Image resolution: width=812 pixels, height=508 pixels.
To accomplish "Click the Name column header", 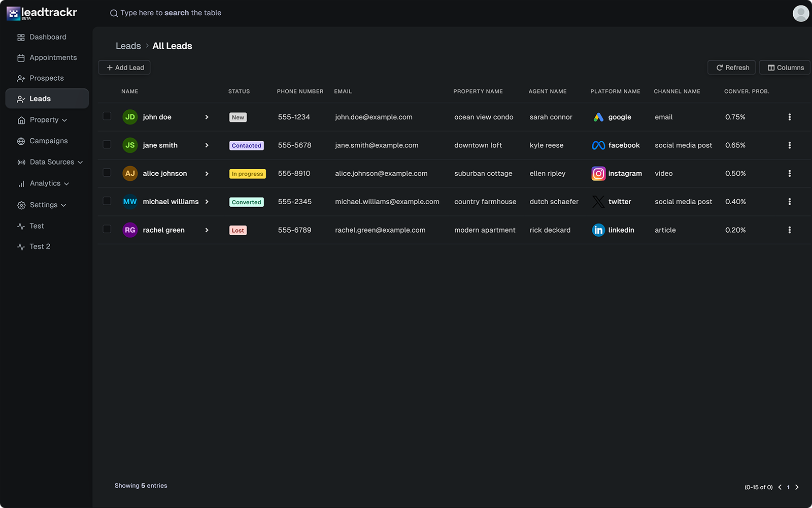I will tap(129, 91).
